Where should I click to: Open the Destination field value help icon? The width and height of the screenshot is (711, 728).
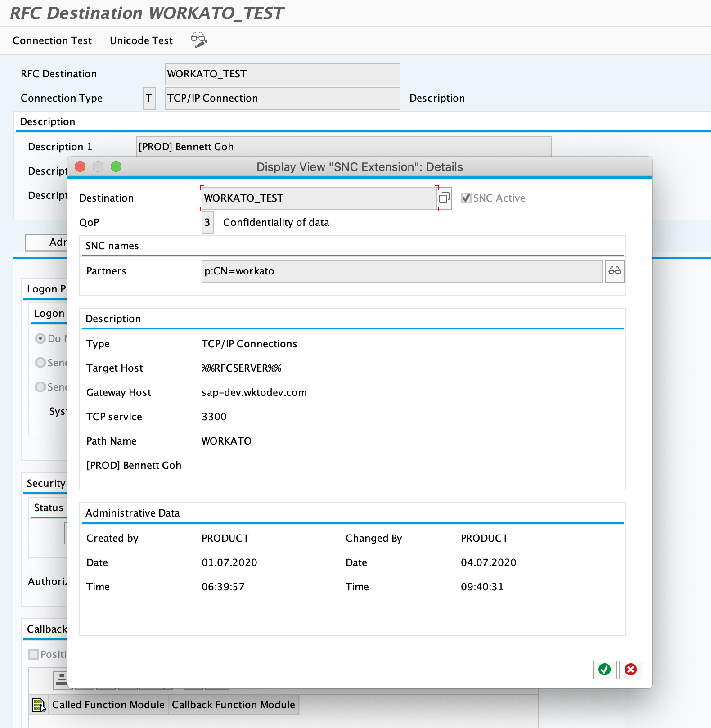click(x=444, y=198)
